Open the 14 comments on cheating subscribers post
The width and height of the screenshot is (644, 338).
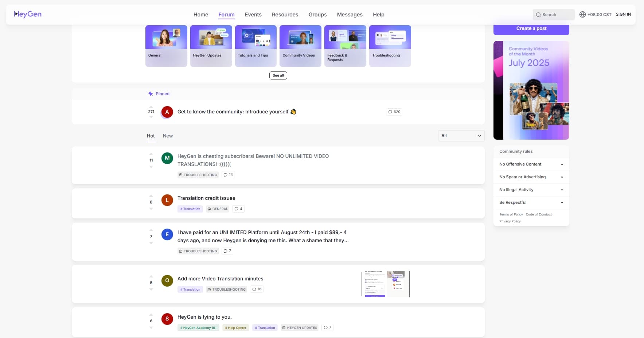(228, 175)
